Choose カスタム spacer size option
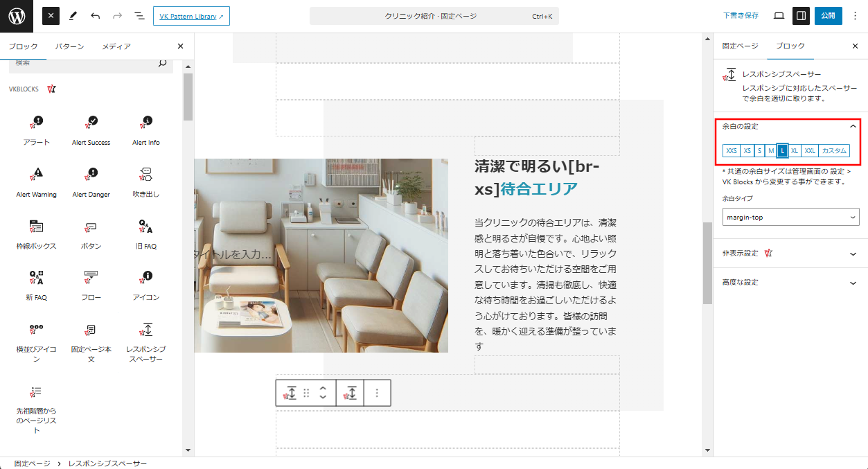868x469 pixels. click(x=834, y=151)
